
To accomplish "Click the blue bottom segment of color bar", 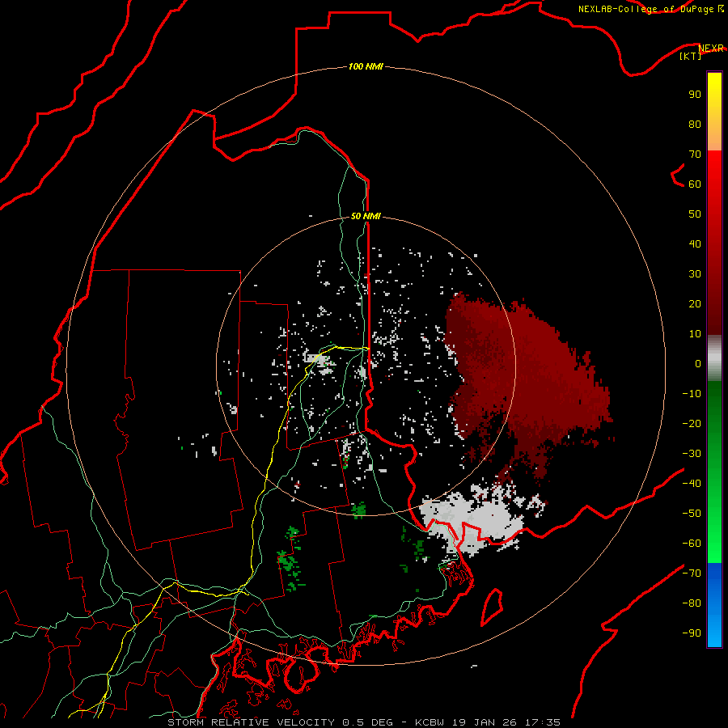I will [714, 605].
